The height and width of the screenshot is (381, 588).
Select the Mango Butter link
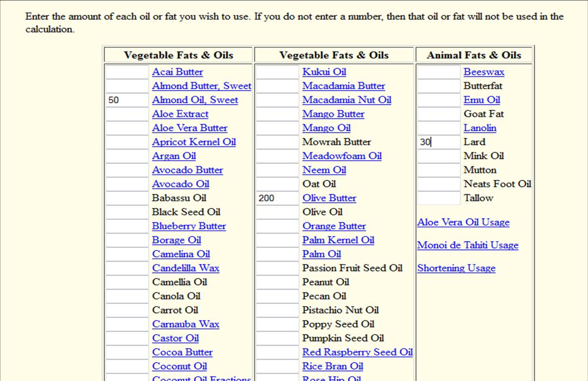tap(333, 114)
